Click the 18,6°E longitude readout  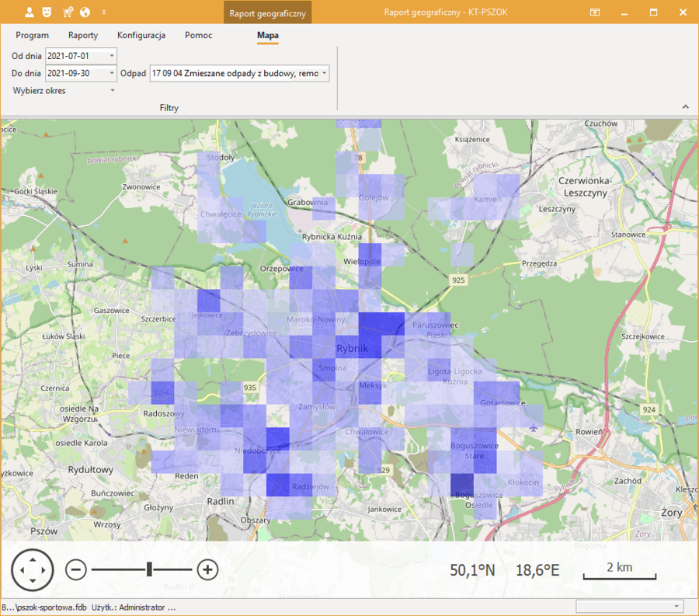coord(537,570)
